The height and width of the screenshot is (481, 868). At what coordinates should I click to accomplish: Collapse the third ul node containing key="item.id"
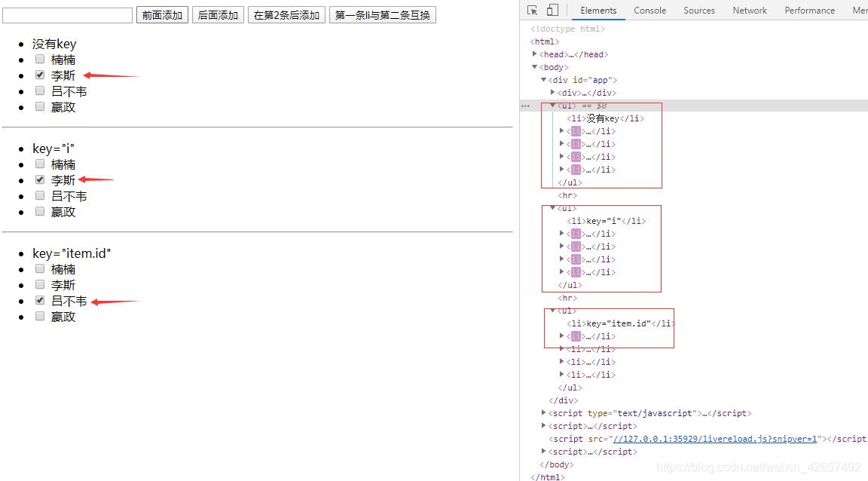[552, 311]
